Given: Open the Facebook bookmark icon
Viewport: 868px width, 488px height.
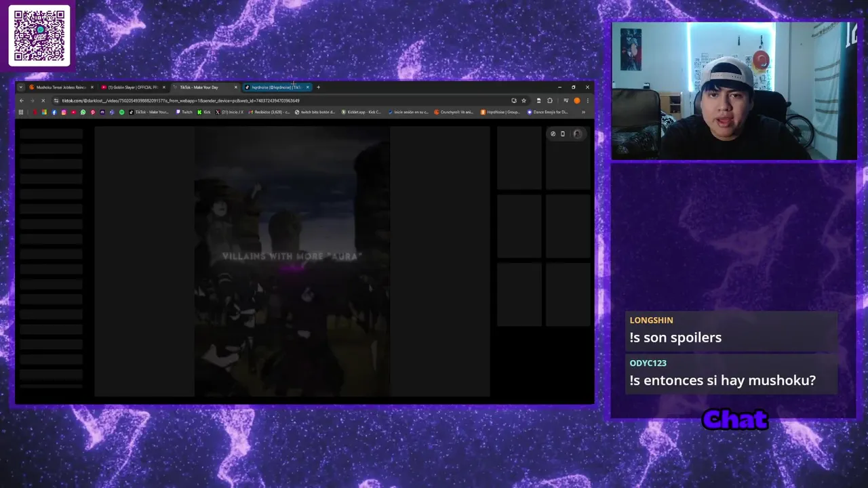Looking at the screenshot, I should click(x=54, y=113).
